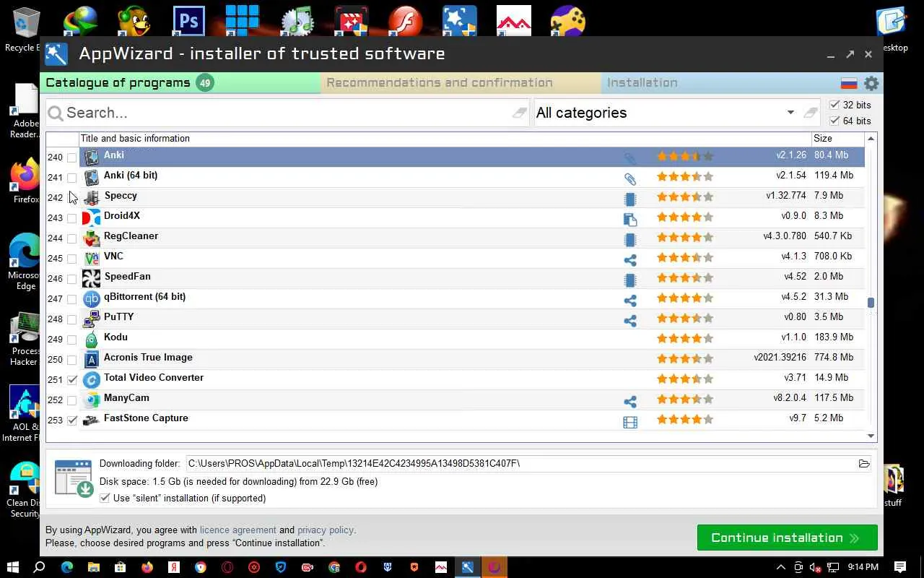
Task: Click the Firefox desktop shortcut
Action: [26, 181]
